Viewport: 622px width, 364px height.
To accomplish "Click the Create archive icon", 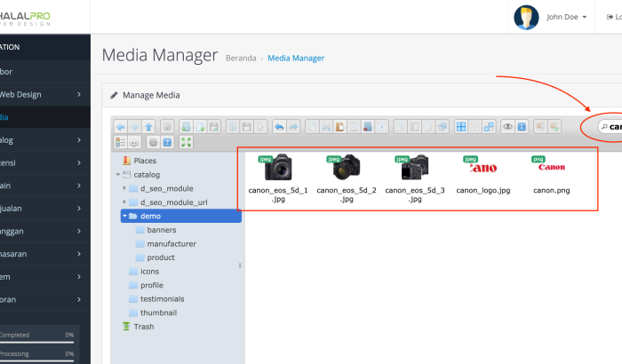I will (x=554, y=127).
